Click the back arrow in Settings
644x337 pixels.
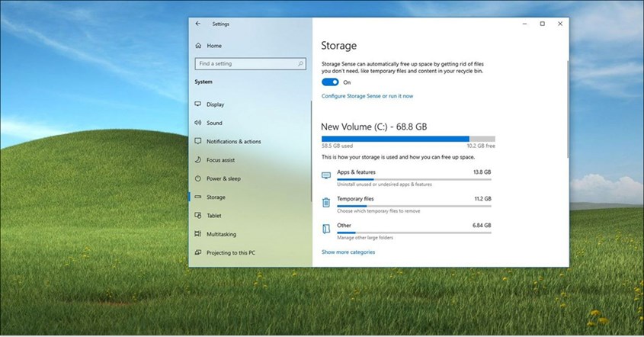[x=198, y=24]
